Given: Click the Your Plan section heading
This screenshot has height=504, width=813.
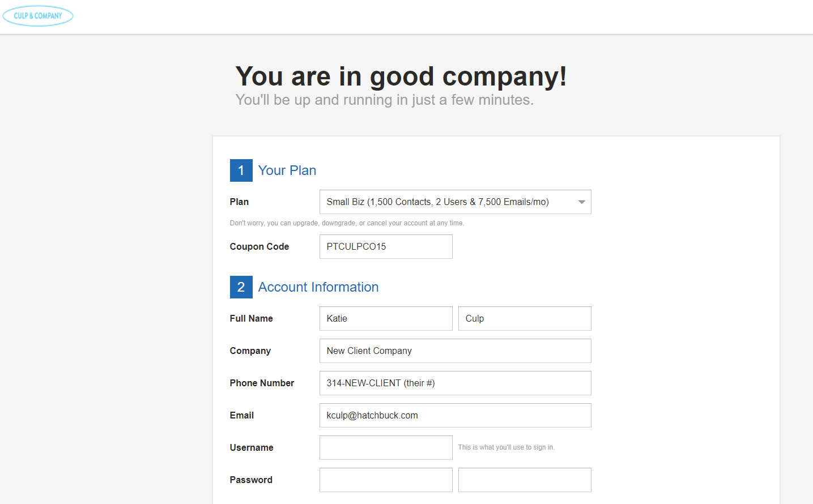Looking at the screenshot, I should (287, 170).
